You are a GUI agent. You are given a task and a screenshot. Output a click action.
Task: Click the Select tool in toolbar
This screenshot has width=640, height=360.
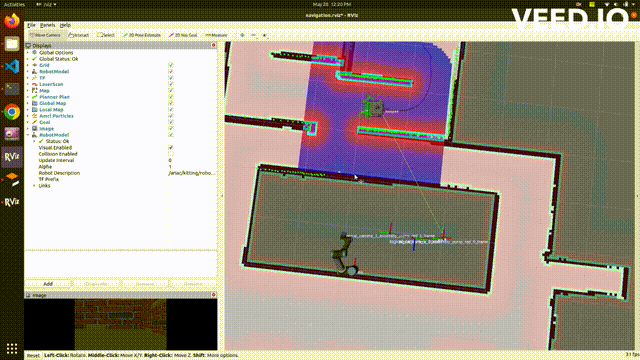(x=106, y=35)
